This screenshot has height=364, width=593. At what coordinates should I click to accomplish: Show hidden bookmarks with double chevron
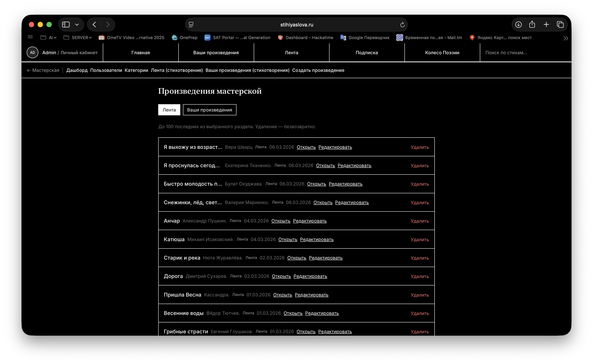566,38
